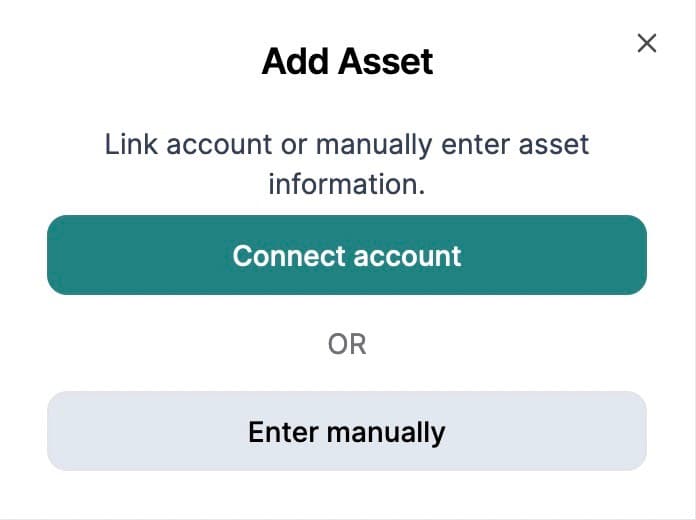Click the Connect account button
The image size is (696, 520).
[x=347, y=255]
